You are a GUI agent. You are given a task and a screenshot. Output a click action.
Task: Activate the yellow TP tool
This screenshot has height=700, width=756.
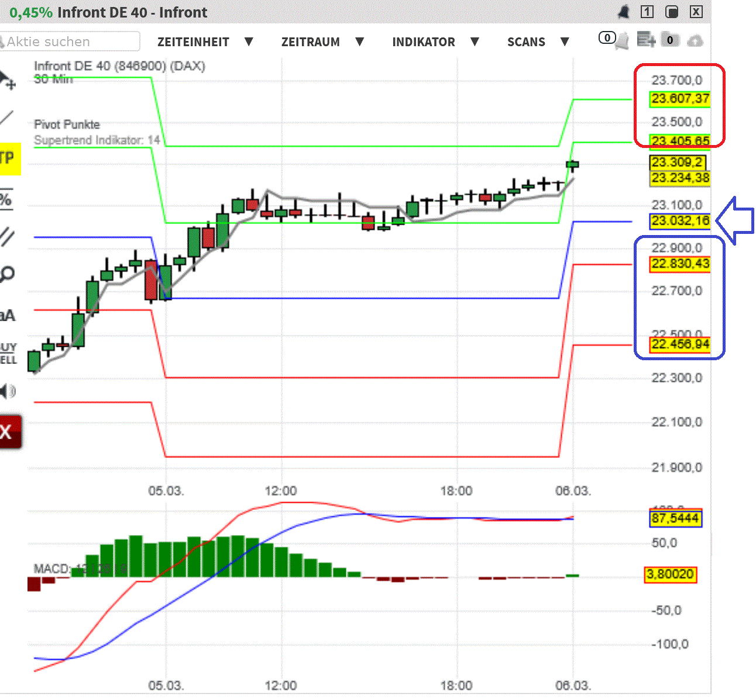(x=8, y=158)
